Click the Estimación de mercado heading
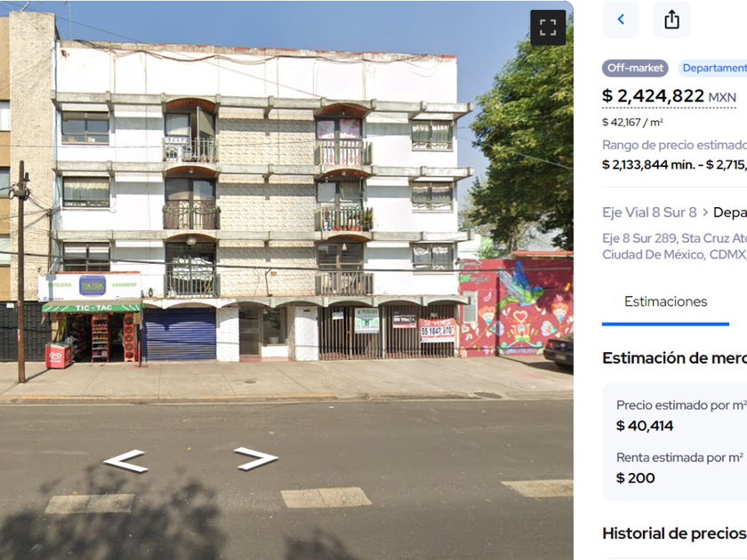Image resolution: width=747 pixels, height=560 pixels. pos(675,358)
